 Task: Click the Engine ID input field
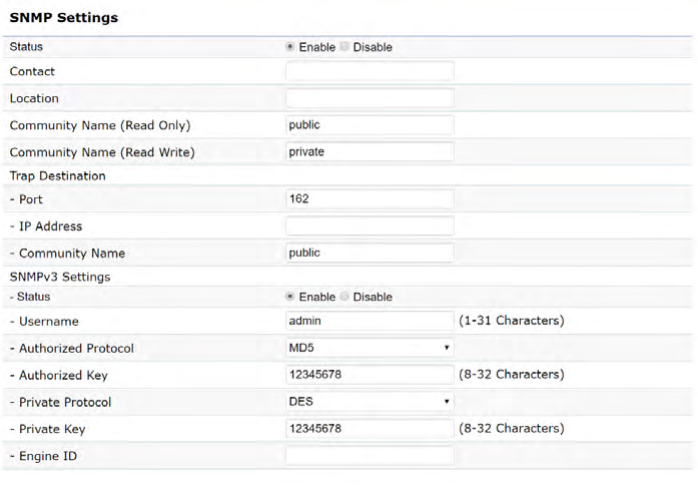tap(369, 456)
